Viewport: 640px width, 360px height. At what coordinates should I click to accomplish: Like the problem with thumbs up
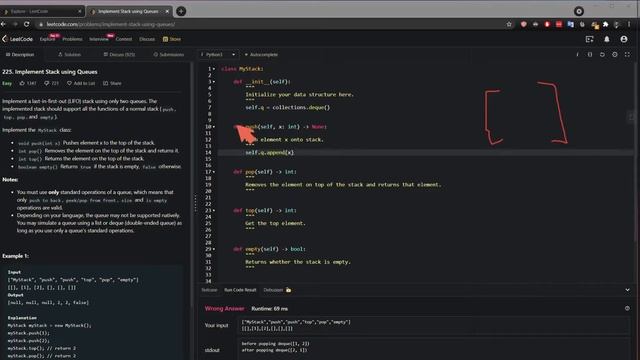[28, 83]
